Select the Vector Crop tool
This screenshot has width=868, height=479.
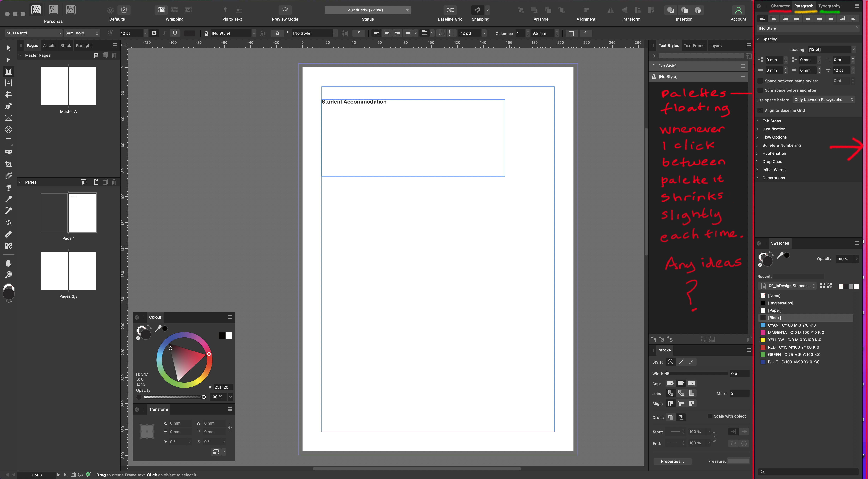click(8, 164)
